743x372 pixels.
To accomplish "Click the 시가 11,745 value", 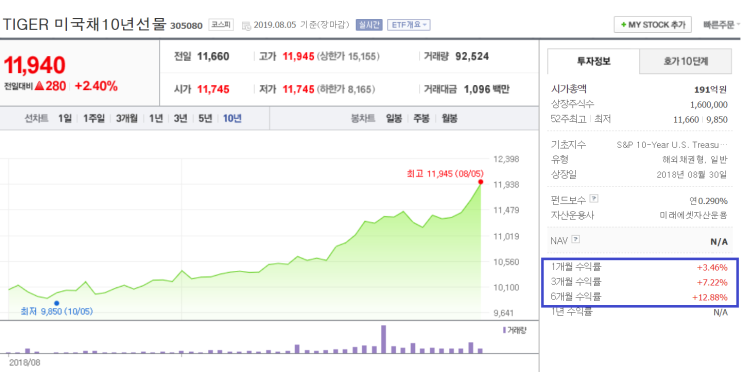I will click(x=213, y=89).
